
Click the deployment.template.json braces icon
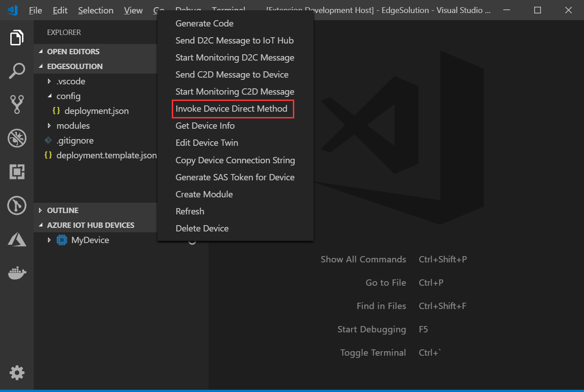coord(48,155)
